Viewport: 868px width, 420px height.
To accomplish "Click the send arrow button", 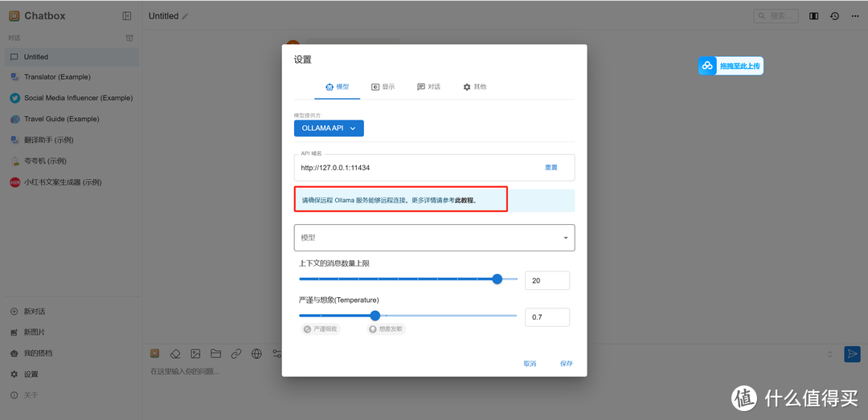I will click(852, 354).
